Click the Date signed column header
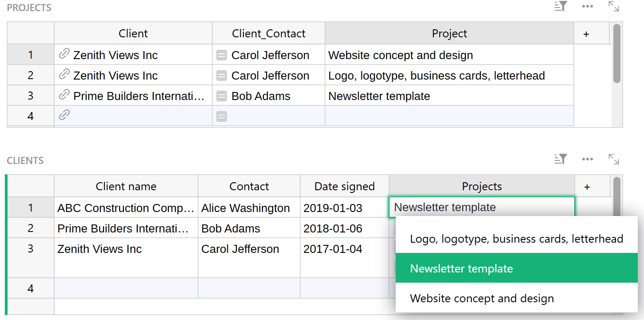This screenshot has height=320, width=644. coord(345,187)
